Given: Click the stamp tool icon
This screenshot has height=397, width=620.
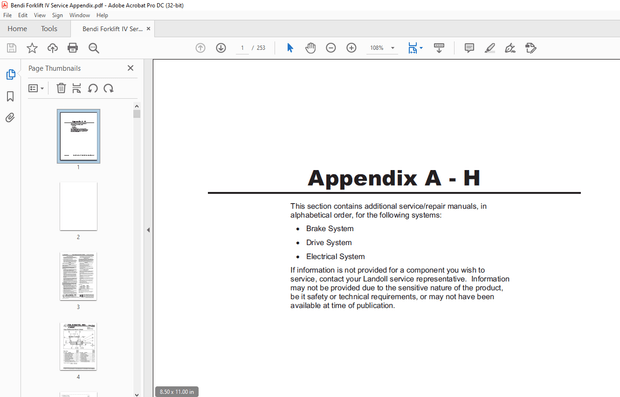Looking at the screenshot, I should (531, 48).
